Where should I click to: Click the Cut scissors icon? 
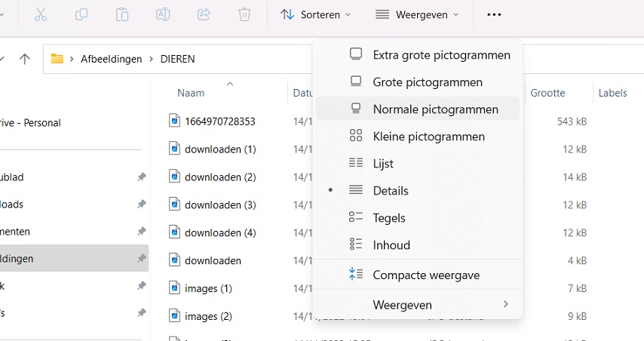41,14
